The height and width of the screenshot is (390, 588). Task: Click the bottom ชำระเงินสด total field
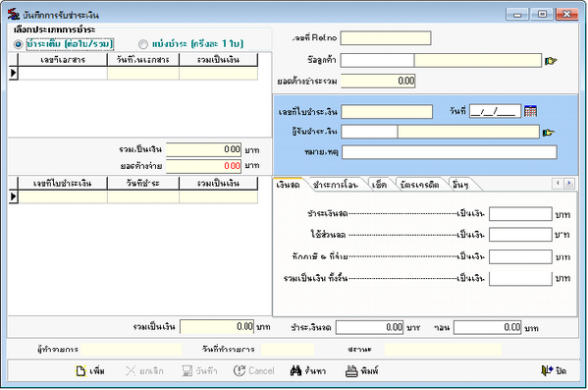(369, 327)
